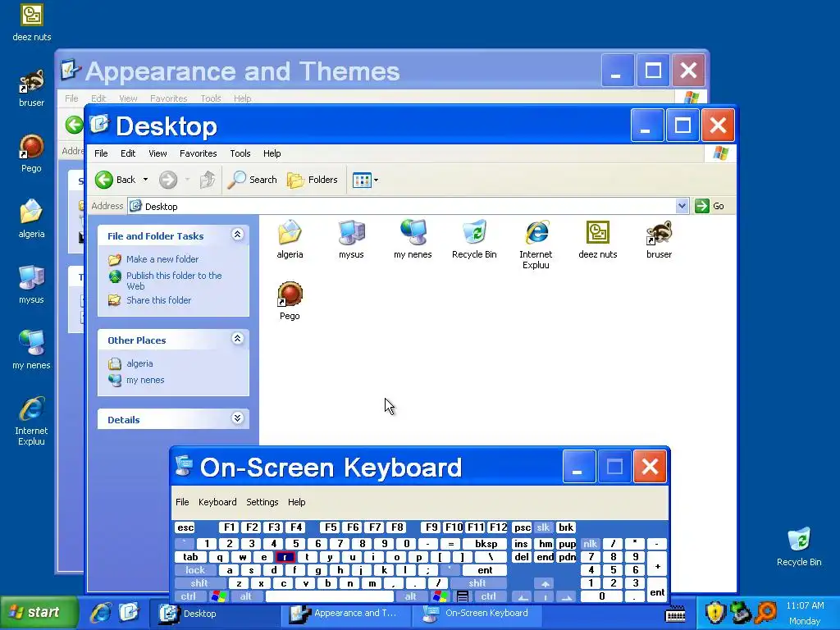Click the magnifier tray icon

pyautogui.click(x=766, y=613)
